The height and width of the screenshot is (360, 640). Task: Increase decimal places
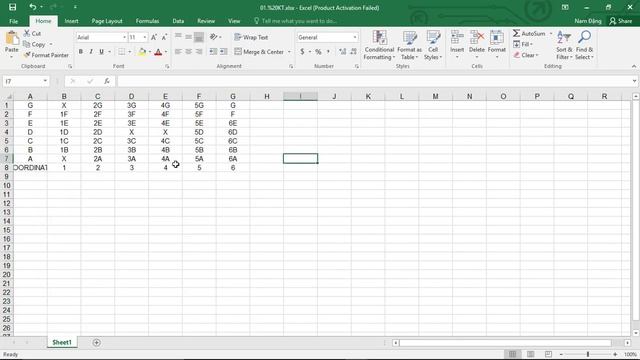click(342, 52)
